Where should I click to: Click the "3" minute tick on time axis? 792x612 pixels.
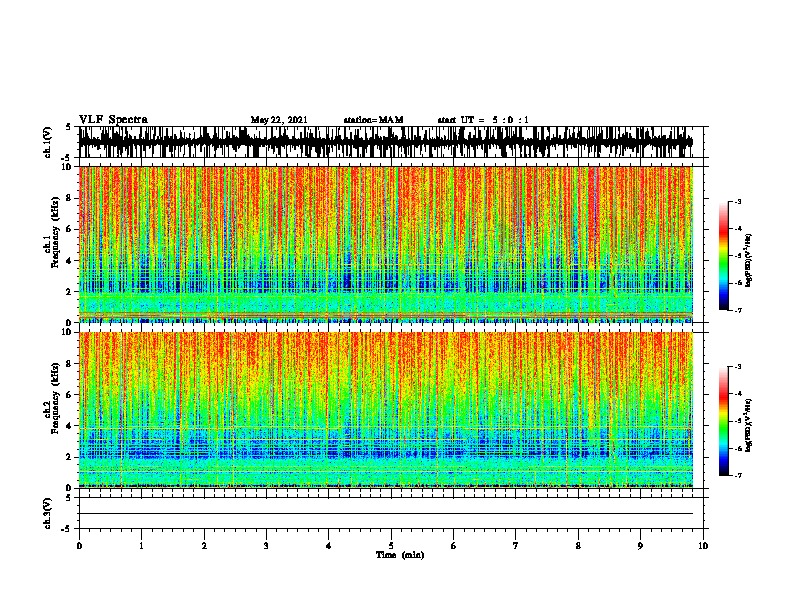pyautogui.click(x=266, y=546)
